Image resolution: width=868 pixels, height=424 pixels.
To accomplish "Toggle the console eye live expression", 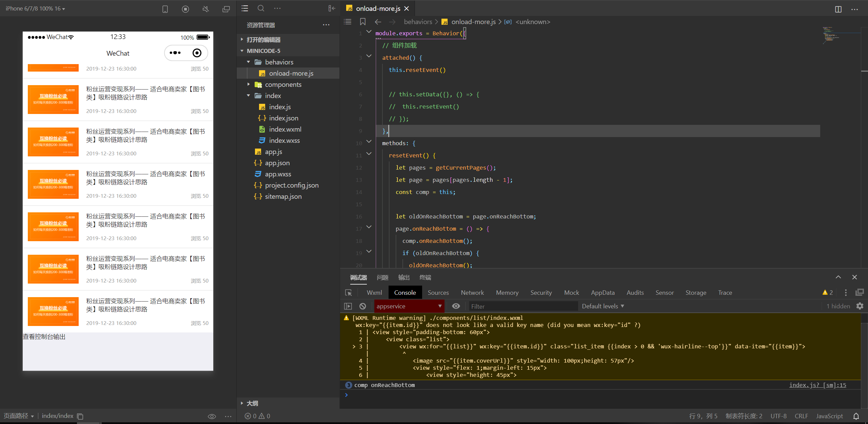I will click(x=456, y=306).
